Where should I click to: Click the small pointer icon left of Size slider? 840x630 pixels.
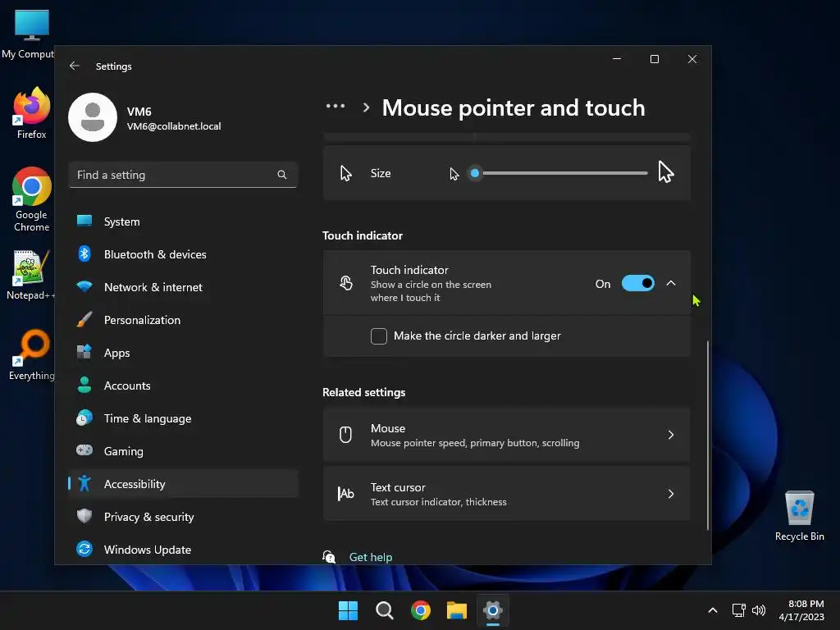point(454,174)
